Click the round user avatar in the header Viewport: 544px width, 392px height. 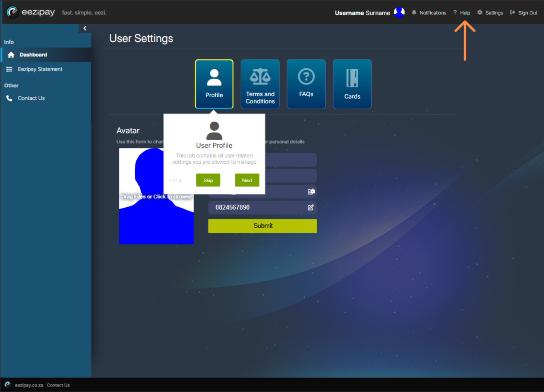[x=399, y=12]
